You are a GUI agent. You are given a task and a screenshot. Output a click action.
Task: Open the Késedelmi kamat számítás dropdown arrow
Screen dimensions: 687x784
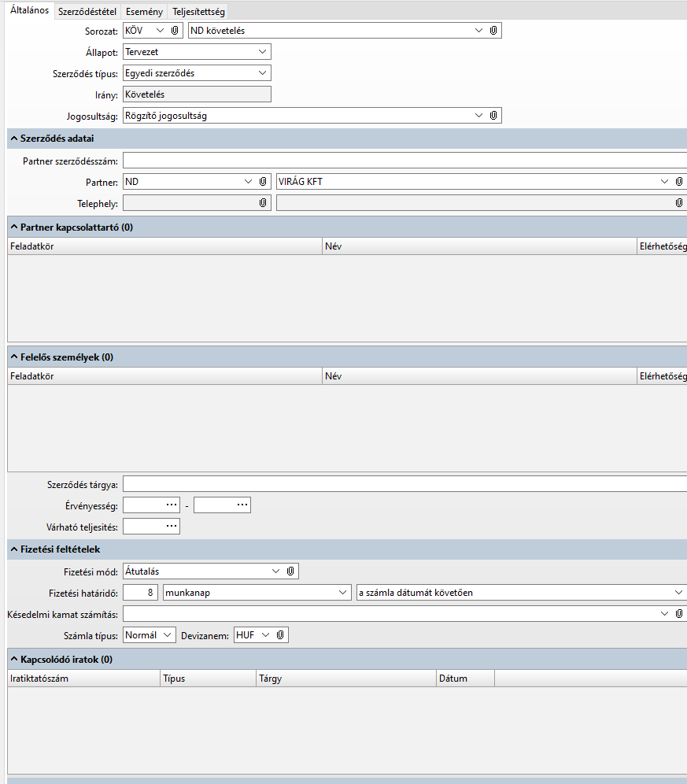(x=664, y=613)
